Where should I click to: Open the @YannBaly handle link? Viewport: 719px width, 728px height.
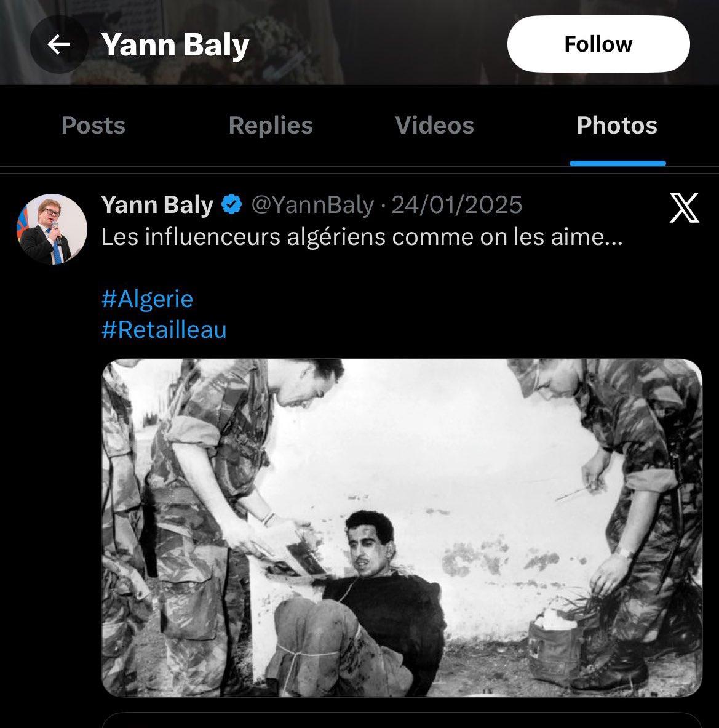[312, 205]
